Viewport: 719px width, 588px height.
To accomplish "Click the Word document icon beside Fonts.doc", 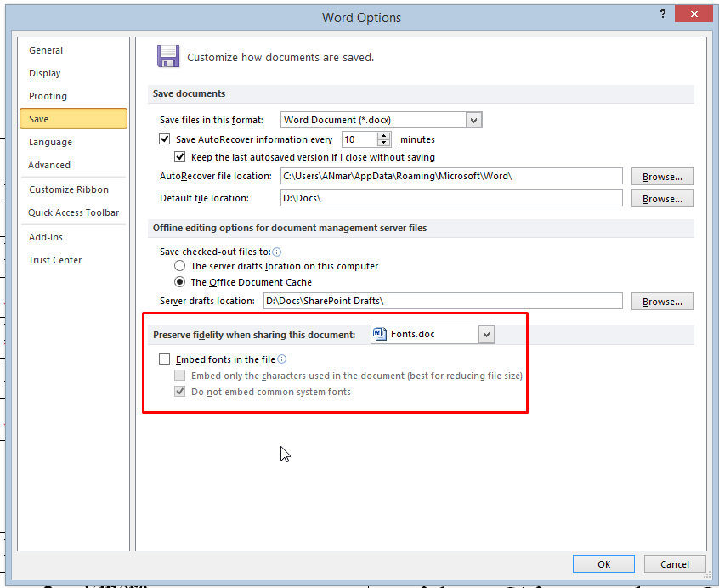I will (x=381, y=335).
